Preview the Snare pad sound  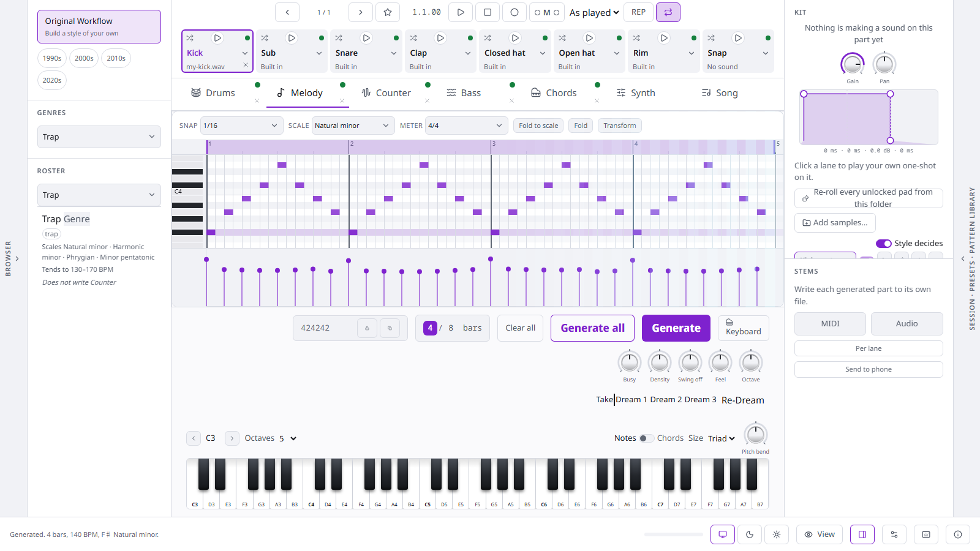pos(366,38)
